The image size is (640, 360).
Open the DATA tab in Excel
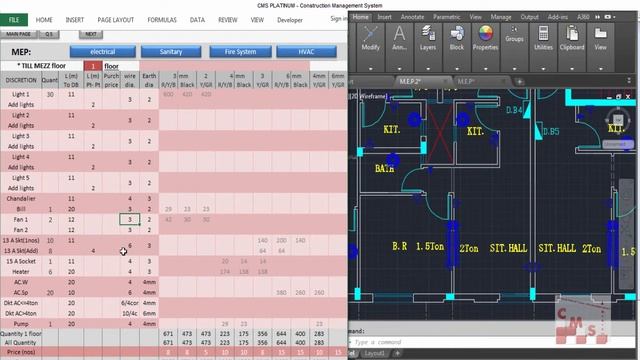pyautogui.click(x=197, y=20)
